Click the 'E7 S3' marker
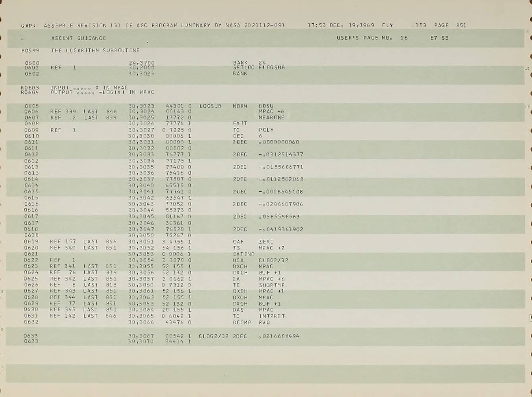The width and height of the screenshot is (532, 397). coord(439,38)
